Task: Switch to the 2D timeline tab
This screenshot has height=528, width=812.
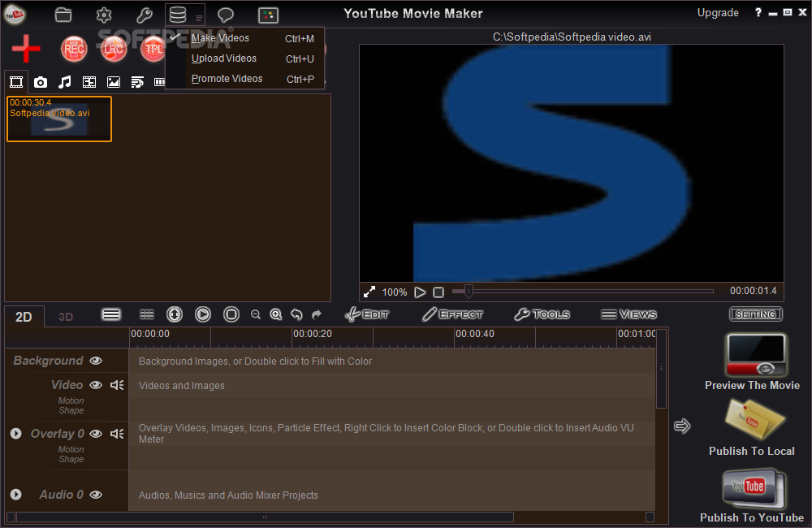Action: pos(24,317)
